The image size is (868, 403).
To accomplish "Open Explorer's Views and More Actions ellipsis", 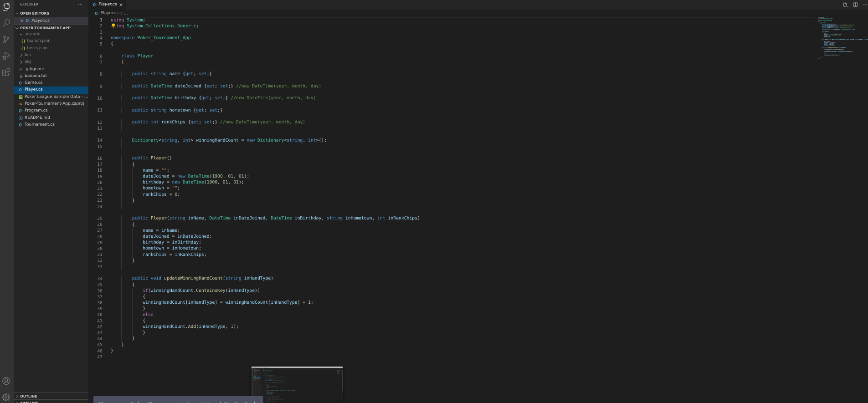I will click(80, 4).
